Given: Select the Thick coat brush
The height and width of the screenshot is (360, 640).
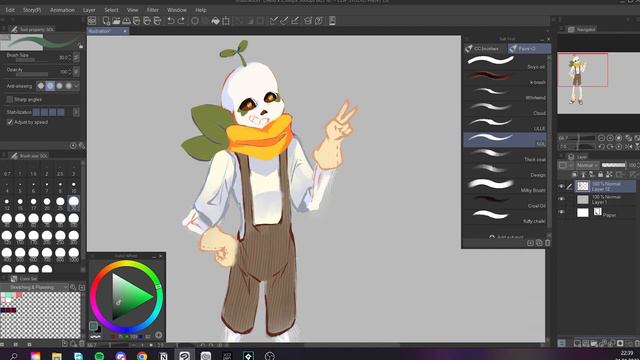Looking at the screenshot, I should [505, 155].
